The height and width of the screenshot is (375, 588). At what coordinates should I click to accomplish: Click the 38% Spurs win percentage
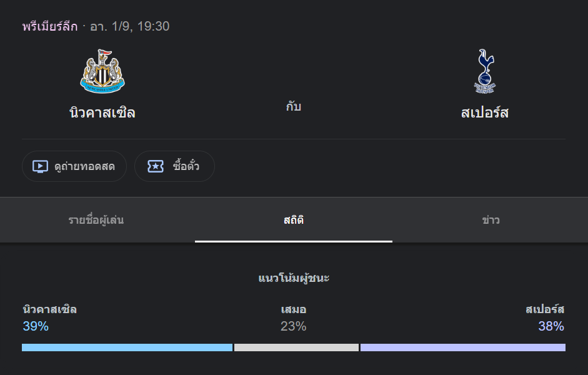pos(551,326)
